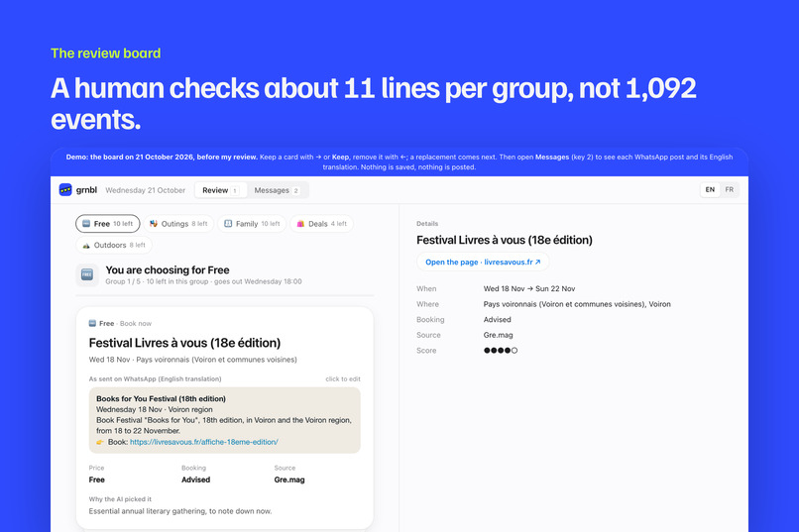This screenshot has width=799, height=532.
Task: Click the Details panel festival title
Action: 504,240
